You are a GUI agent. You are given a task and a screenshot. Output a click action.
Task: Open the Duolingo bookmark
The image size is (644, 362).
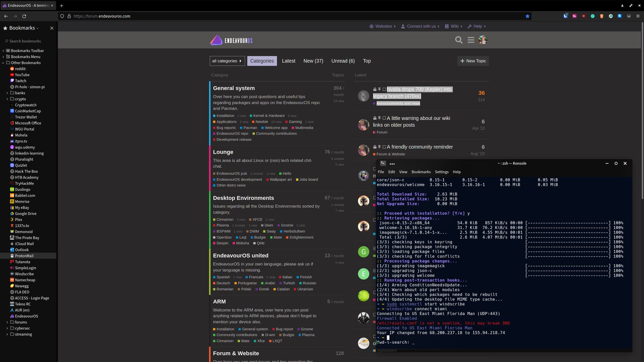point(22,189)
